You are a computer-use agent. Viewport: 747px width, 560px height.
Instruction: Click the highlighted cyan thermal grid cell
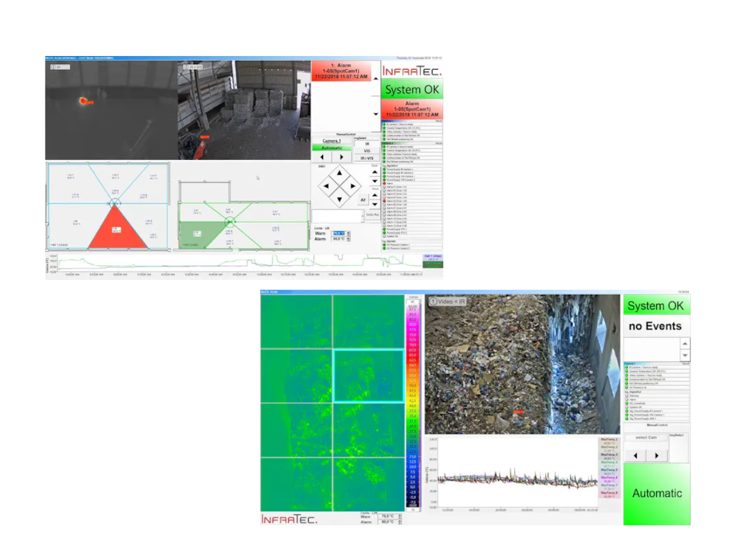tap(369, 376)
